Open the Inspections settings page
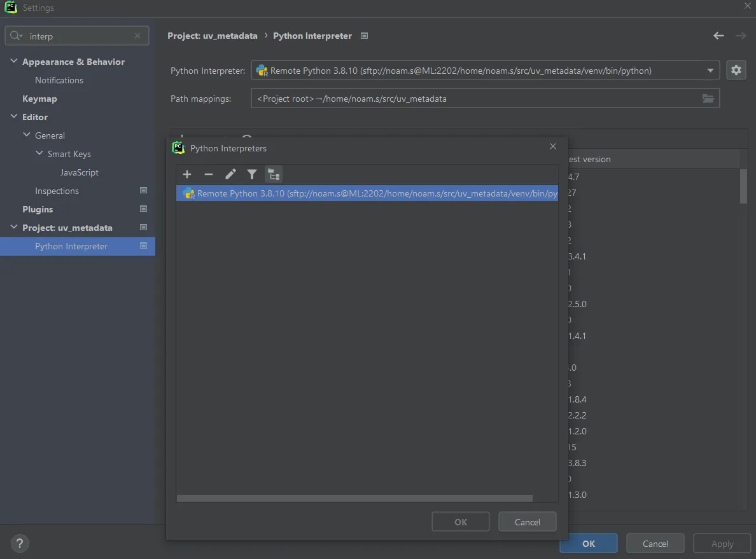This screenshot has height=559, width=756. pyautogui.click(x=57, y=191)
